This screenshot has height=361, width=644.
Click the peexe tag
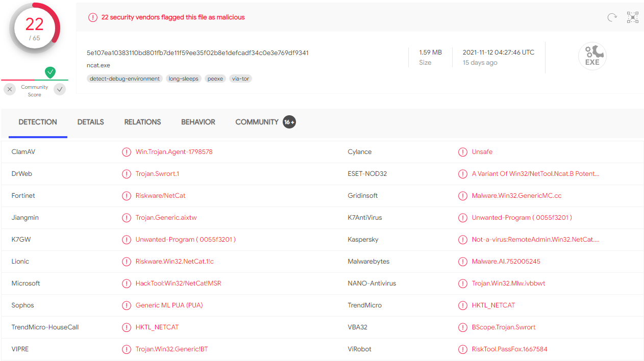pyautogui.click(x=215, y=79)
